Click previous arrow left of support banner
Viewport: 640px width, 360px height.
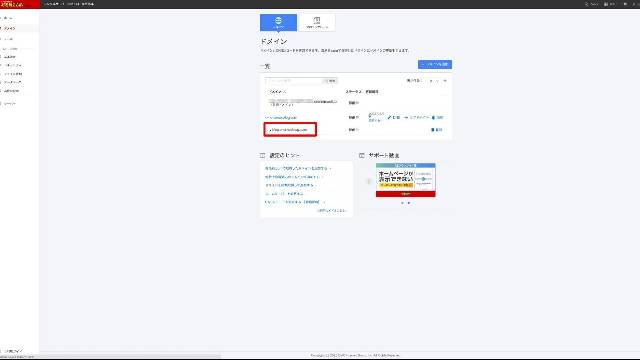pyautogui.click(x=369, y=181)
